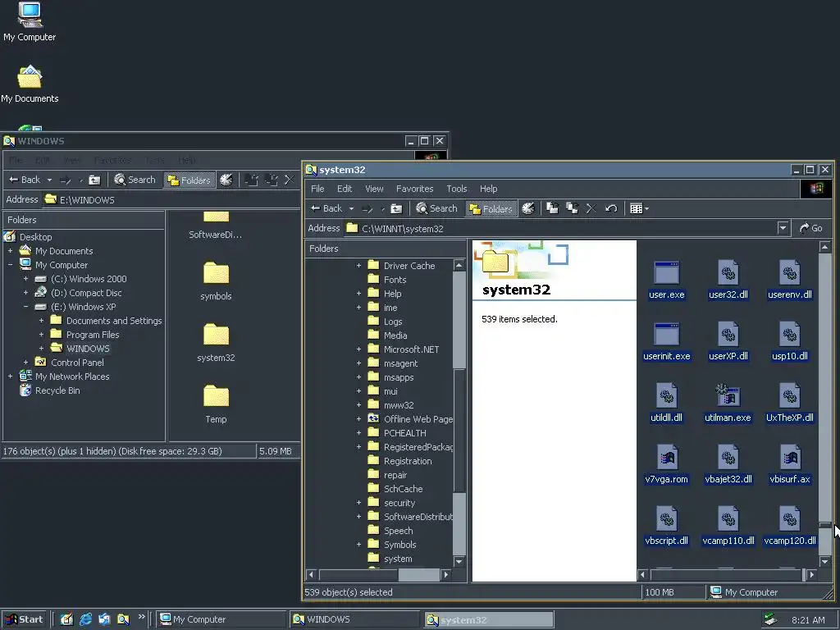This screenshot has height=630, width=840.
Task: Open Favorites menu in system32 window
Action: [414, 189]
